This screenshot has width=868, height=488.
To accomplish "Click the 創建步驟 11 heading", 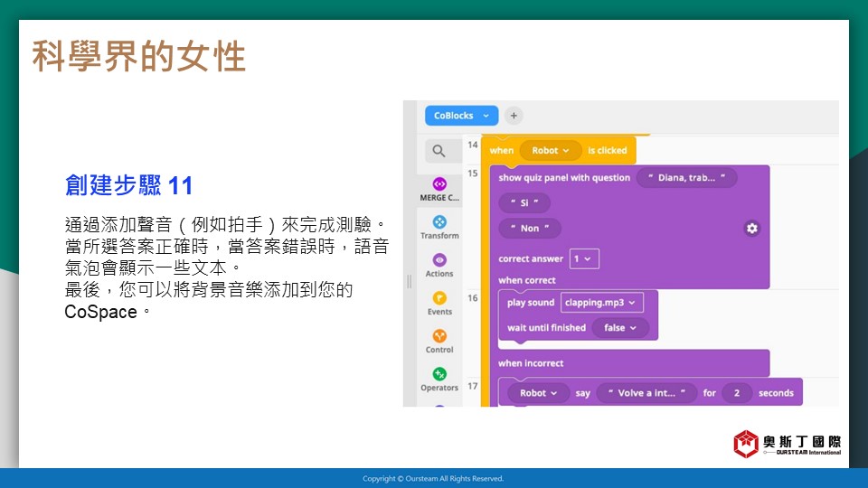I will (x=128, y=185).
